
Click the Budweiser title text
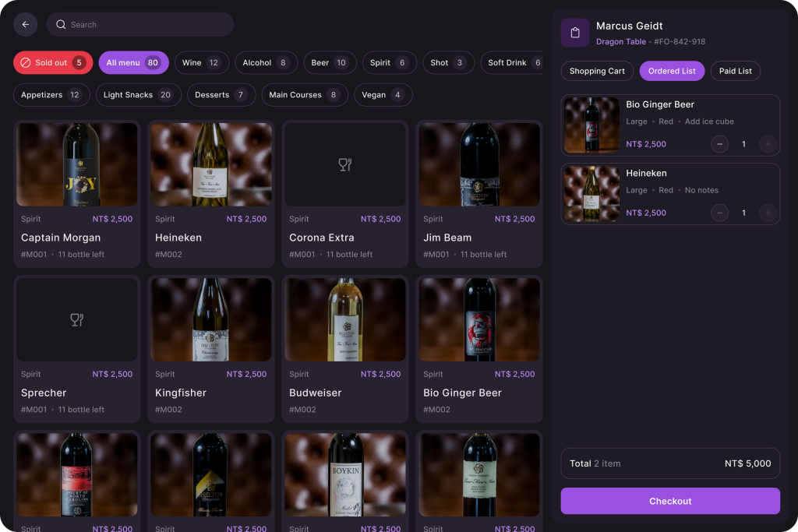point(315,393)
